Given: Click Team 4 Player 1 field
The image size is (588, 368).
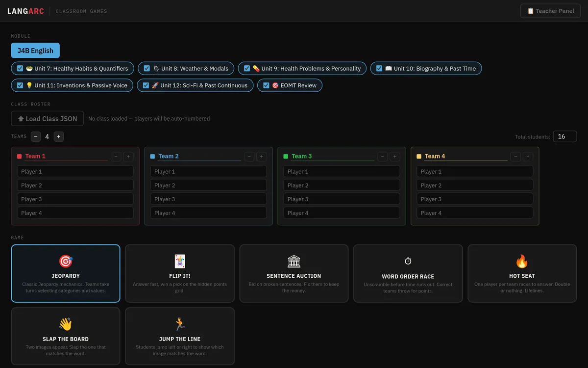Looking at the screenshot, I should pyautogui.click(x=475, y=171).
